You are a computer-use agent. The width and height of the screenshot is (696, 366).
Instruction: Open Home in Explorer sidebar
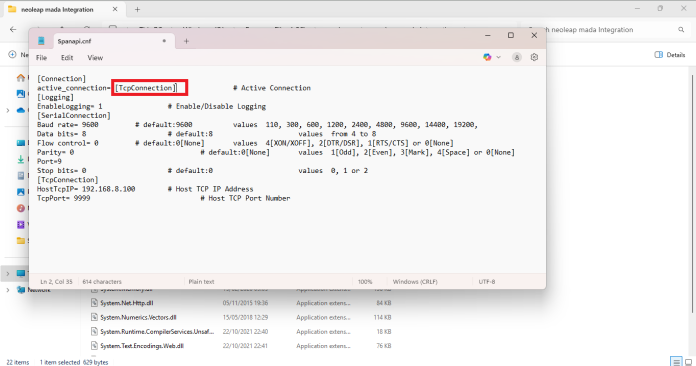click(x=21, y=78)
